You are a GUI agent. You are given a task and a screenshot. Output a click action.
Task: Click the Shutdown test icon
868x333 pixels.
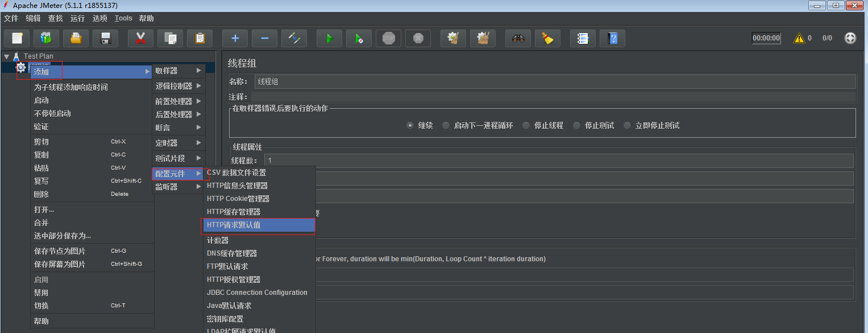click(418, 39)
